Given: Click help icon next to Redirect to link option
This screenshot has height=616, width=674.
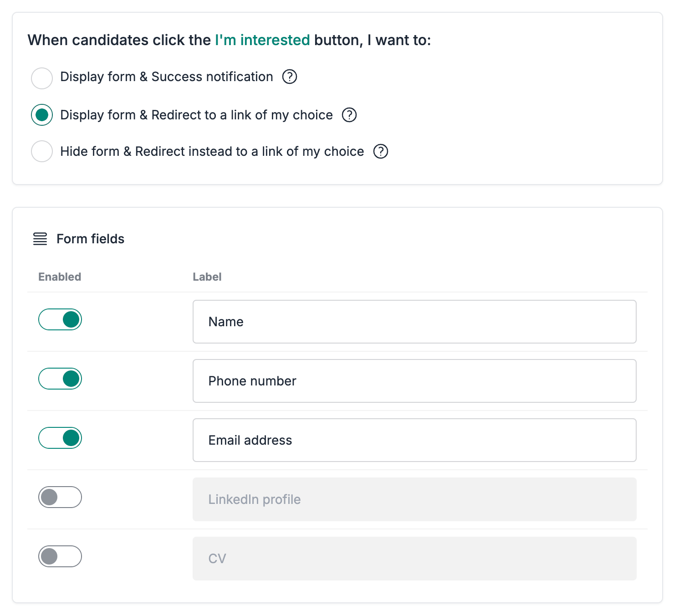Looking at the screenshot, I should [349, 115].
